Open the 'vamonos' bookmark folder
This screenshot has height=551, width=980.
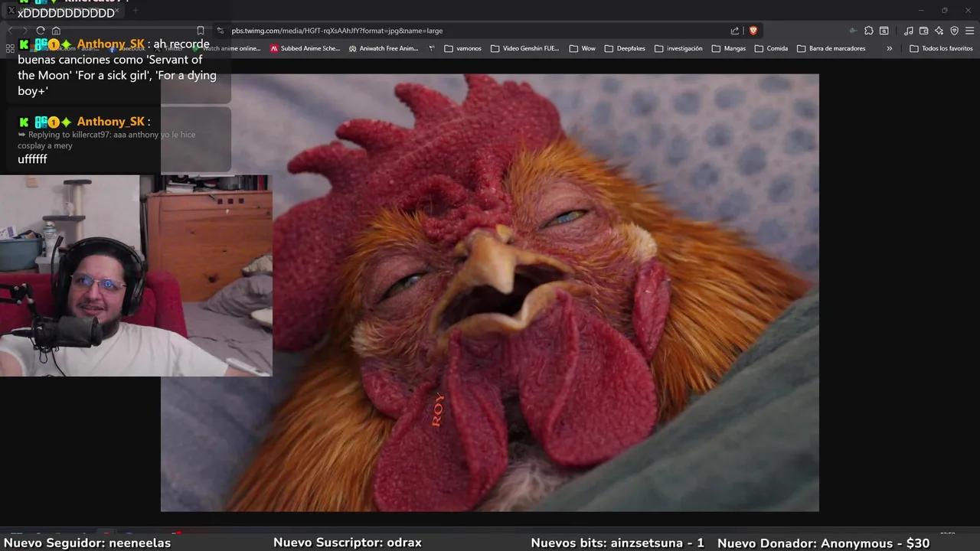(463, 48)
